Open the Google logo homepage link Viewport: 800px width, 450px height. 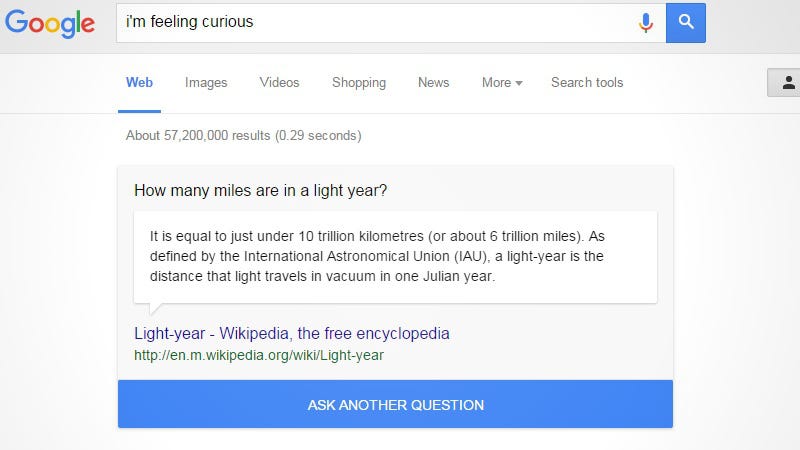(50, 23)
